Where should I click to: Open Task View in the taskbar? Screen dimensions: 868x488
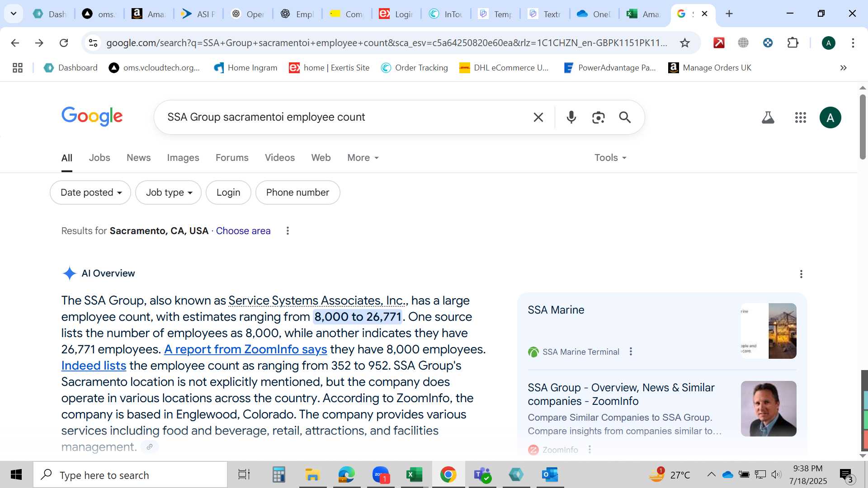tap(244, 474)
